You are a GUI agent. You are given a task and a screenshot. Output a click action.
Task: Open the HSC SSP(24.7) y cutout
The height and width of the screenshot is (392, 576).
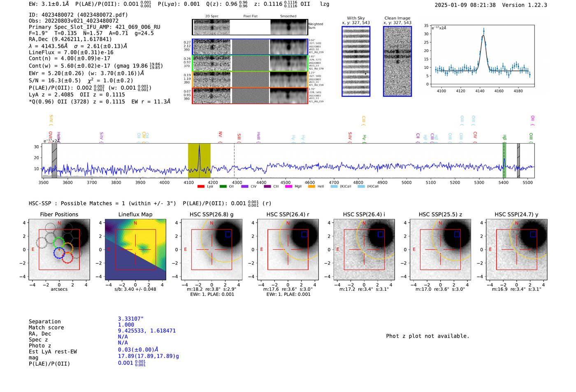pos(517,249)
